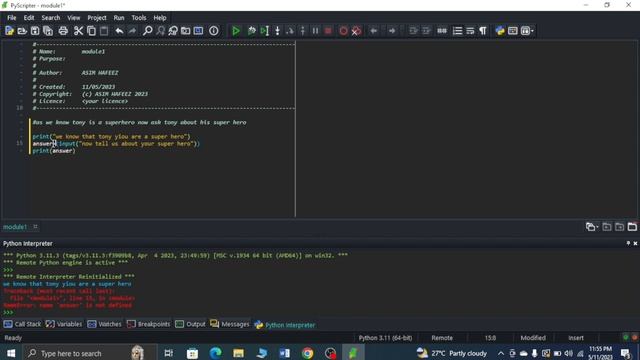The image size is (640, 360).
Task: Switch to the Messages tab
Action: 230,324
